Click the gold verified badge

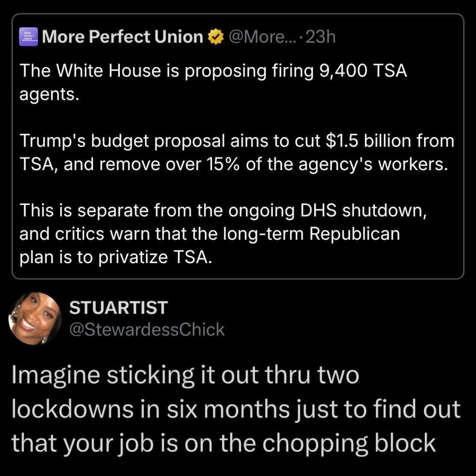point(215,37)
